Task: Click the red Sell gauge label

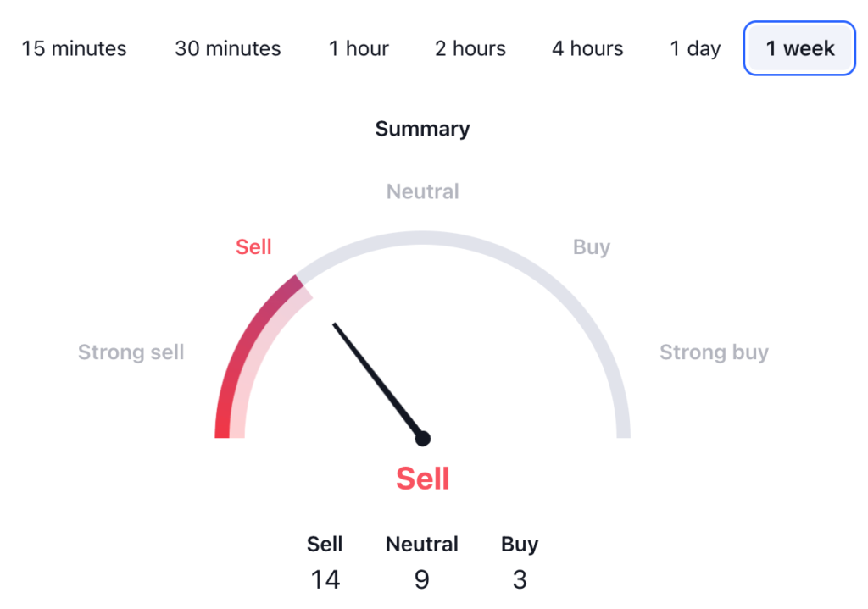Action: click(x=253, y=246)
